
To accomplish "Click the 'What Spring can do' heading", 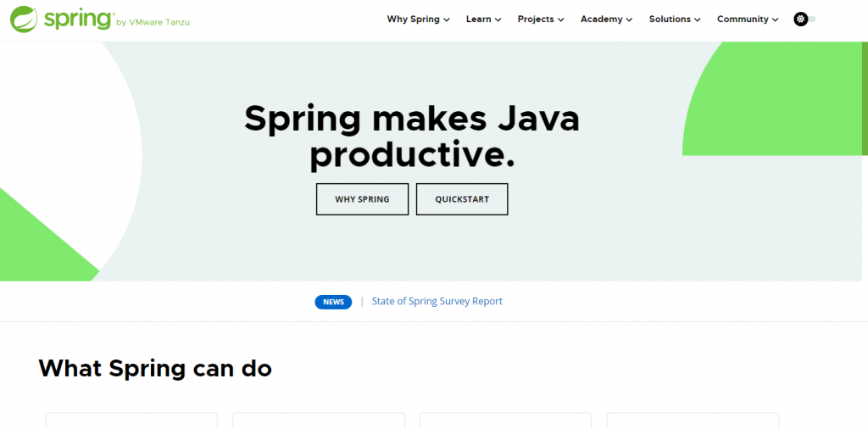I will pos(155,368).
